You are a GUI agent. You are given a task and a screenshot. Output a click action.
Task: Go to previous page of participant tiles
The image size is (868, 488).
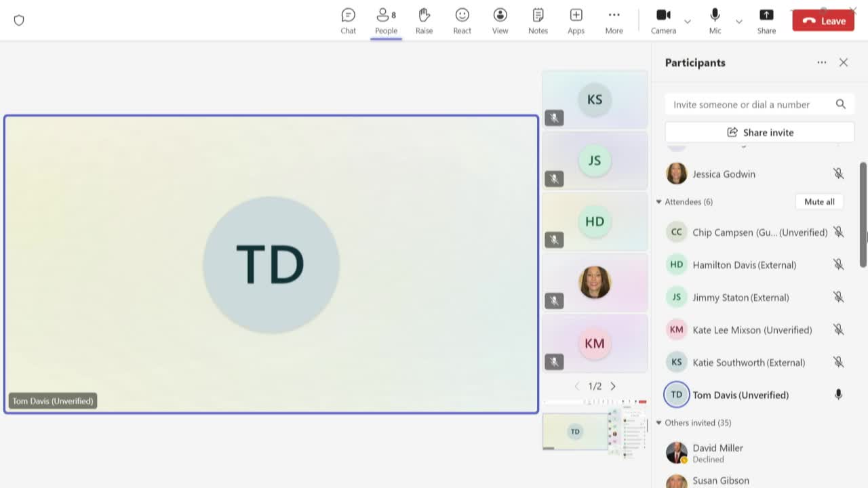click(x=577, y=386)
